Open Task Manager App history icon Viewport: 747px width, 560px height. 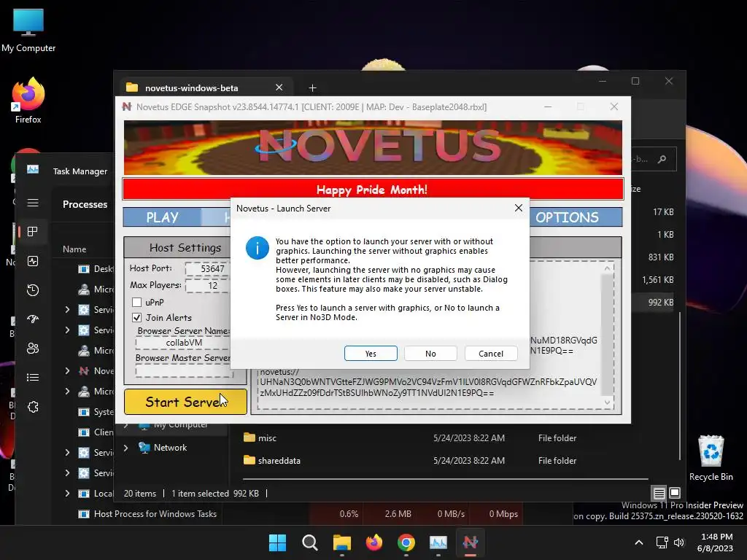pyautogui.click(x=33, y=290)
